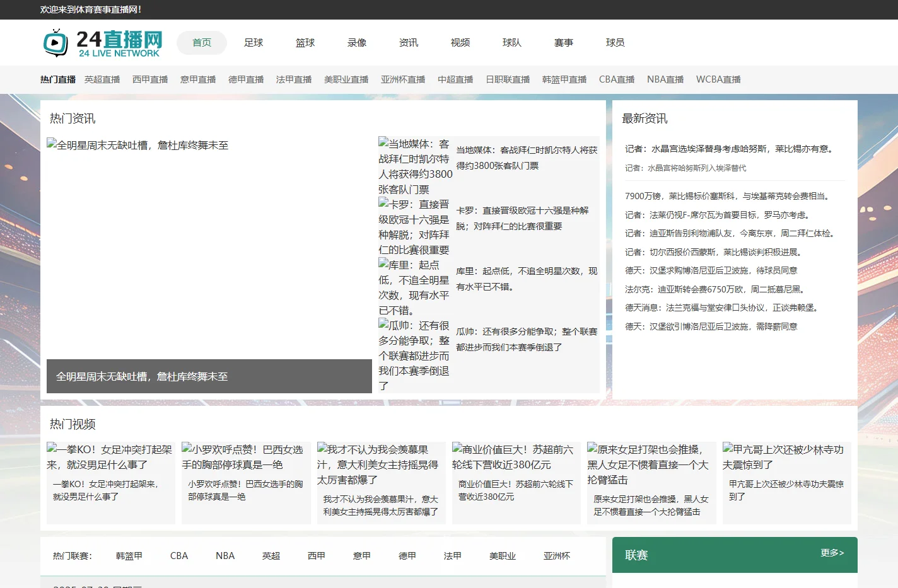Read 库里：起点低，不追全明星次数 article
Screen dimensions: 898x588
pos(527,279)
